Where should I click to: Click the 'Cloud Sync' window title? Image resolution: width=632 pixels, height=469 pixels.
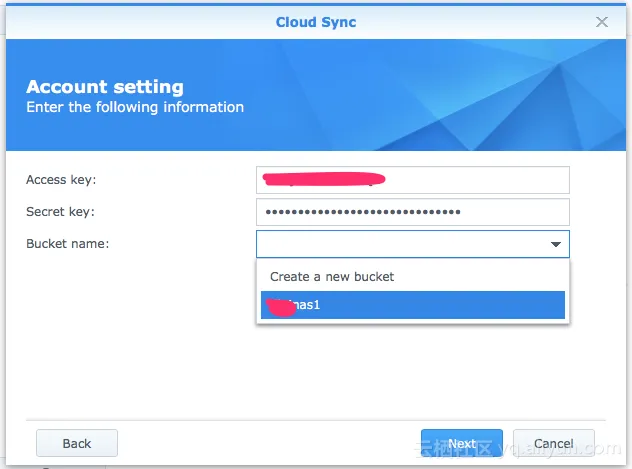[x=316, y=22]
